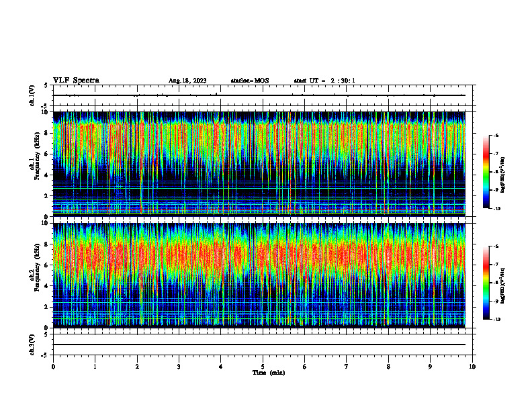This screenshot has width=532, height=411.
Task: Click the "ch.3(V)" waveform axis label
Action: (x=32, y=345)
